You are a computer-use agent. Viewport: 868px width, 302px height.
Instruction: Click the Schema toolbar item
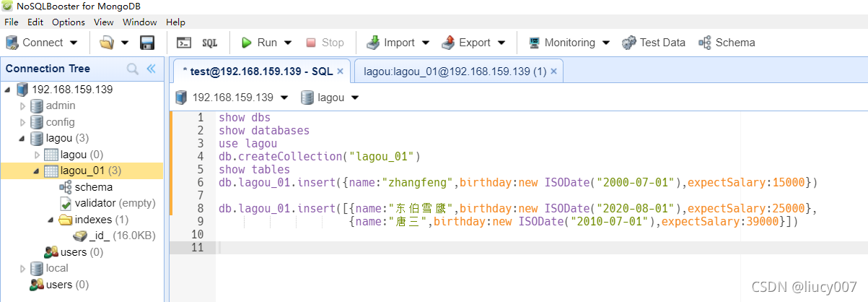coord(727,43)
